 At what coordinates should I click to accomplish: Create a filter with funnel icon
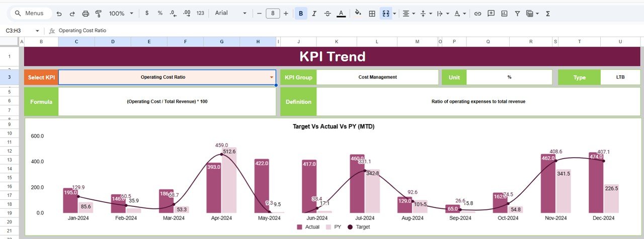[x=517, y=14]
